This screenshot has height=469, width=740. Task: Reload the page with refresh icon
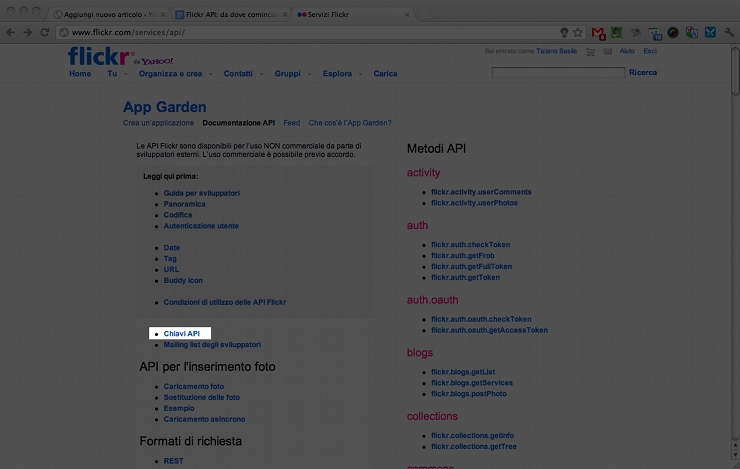point(44,32)
